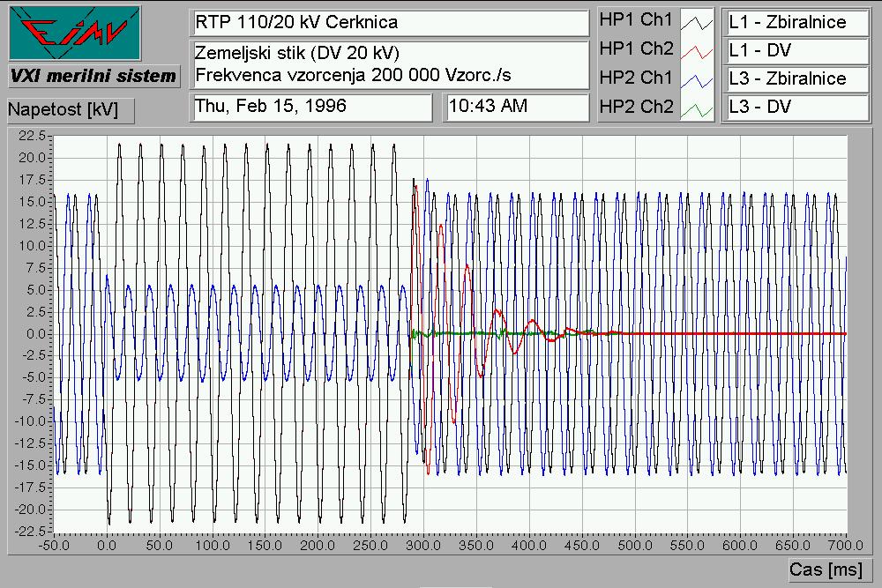
Task: Click the Thu, Feb 15, 1996 date field
Action: [311, 107]
